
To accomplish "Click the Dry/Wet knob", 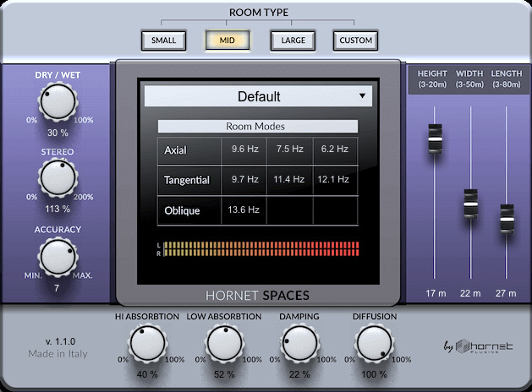I will 58,101.
